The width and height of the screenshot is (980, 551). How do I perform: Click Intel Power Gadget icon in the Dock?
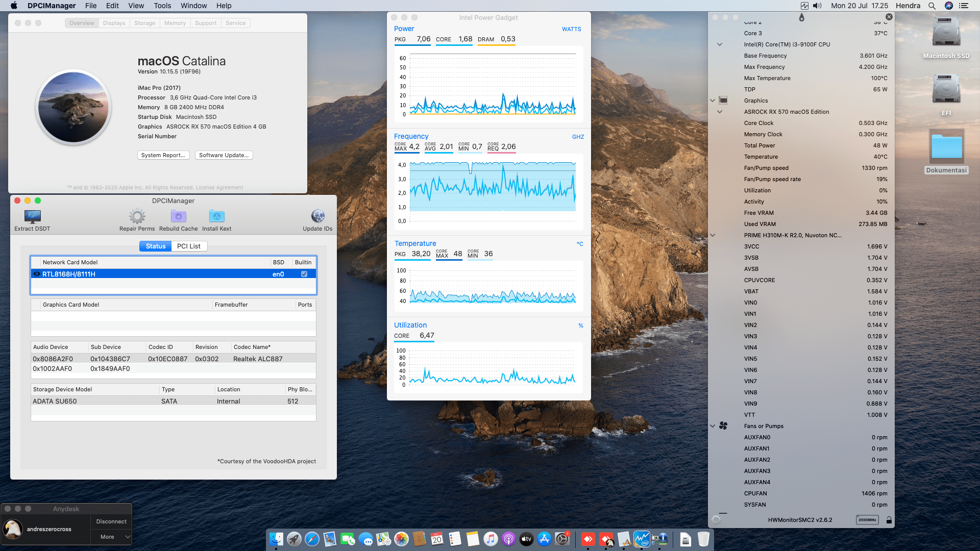coord(642,539)
